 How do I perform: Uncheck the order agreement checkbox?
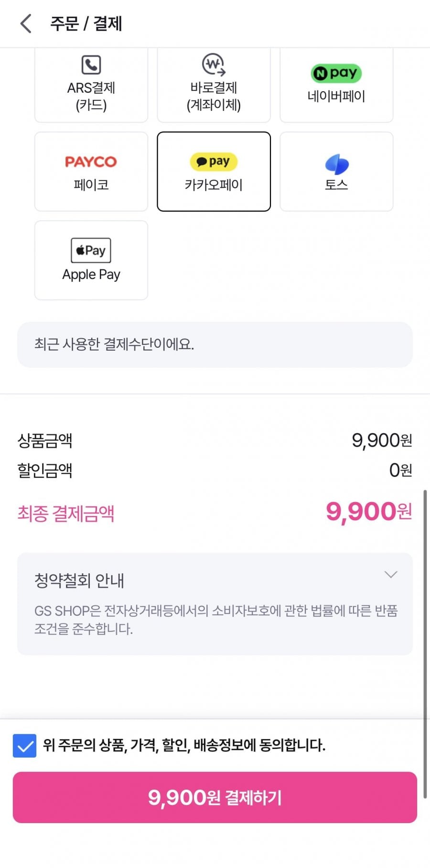point(24,746)
